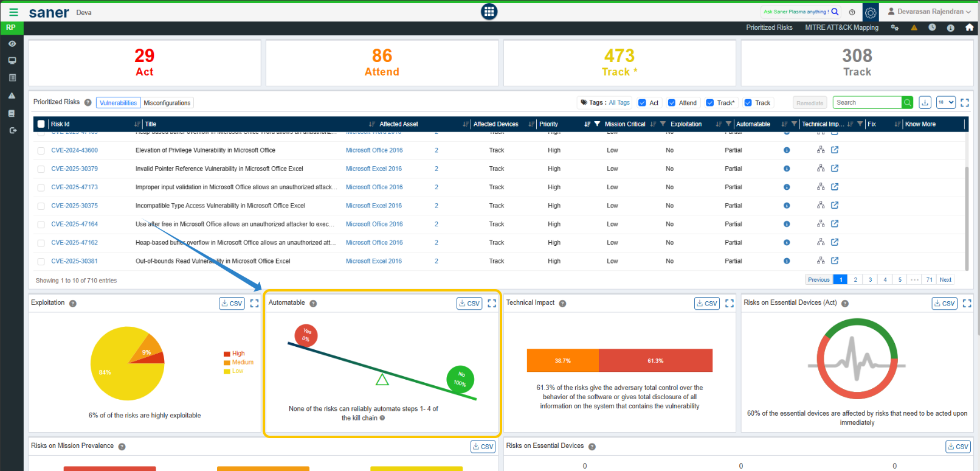Screen dimensions: 980x471
Task: Open the alerts warning triangle in the dark bar
Action: pos(914,27)
